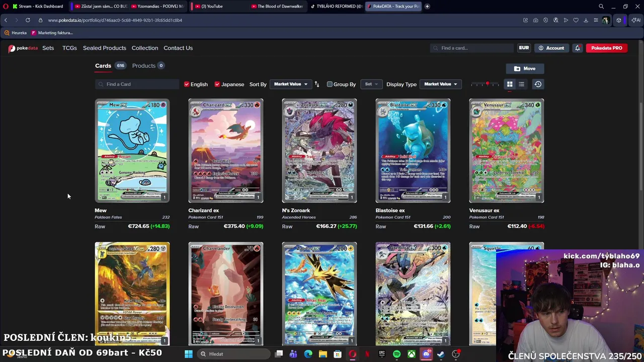Open Venusaur ex card thumbnail
Image resolution: width=644 pixels, height=362 pixels.
click(507, 151)
